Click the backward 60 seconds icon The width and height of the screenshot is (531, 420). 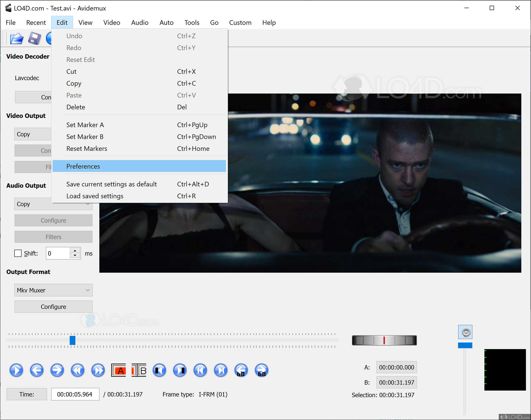pyautogui.click(x=241, y=370)
